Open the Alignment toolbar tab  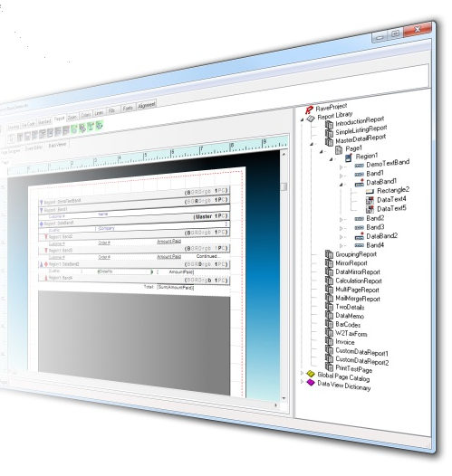click(x=147, y=105)
